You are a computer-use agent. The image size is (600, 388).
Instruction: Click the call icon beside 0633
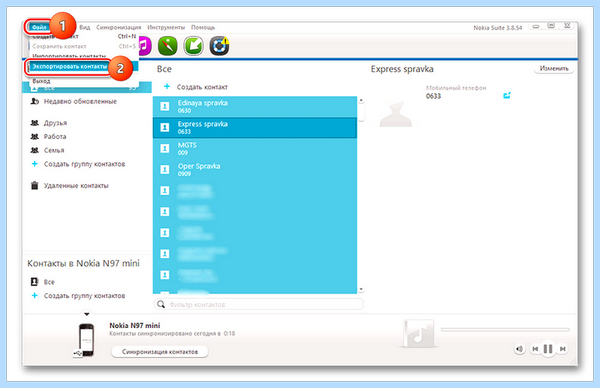pos(507,95)
